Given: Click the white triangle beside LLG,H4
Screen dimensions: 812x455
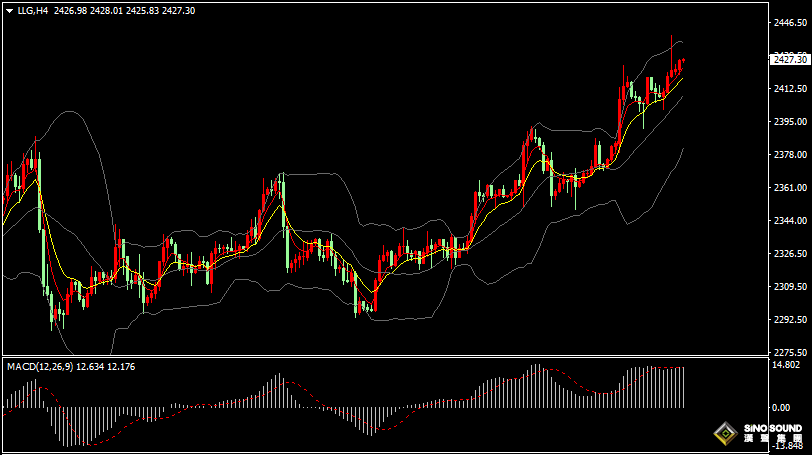Looking at the screenshot, I should coord(9,10).
